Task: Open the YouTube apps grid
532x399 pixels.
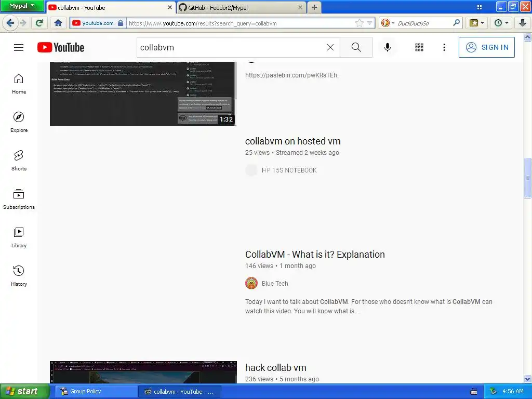Action: pos(419,47)
